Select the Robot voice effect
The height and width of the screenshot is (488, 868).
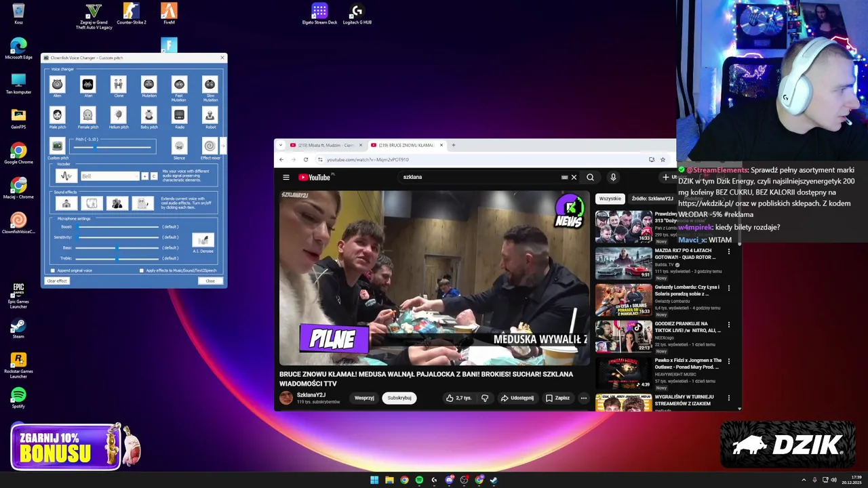coord(210,115)
